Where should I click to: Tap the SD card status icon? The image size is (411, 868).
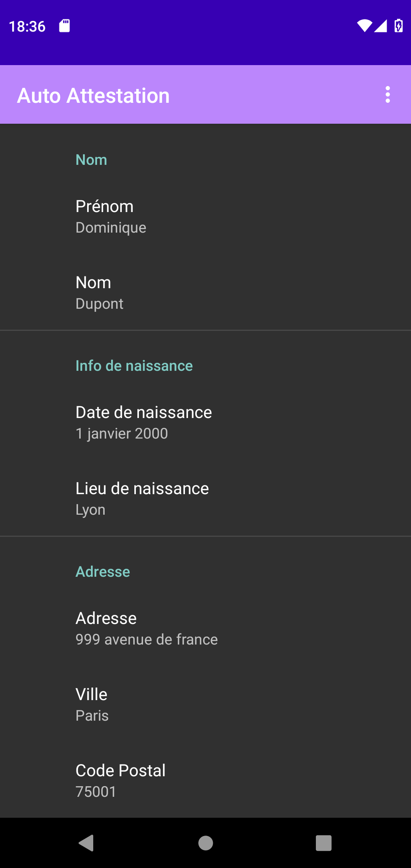(64, 26)
